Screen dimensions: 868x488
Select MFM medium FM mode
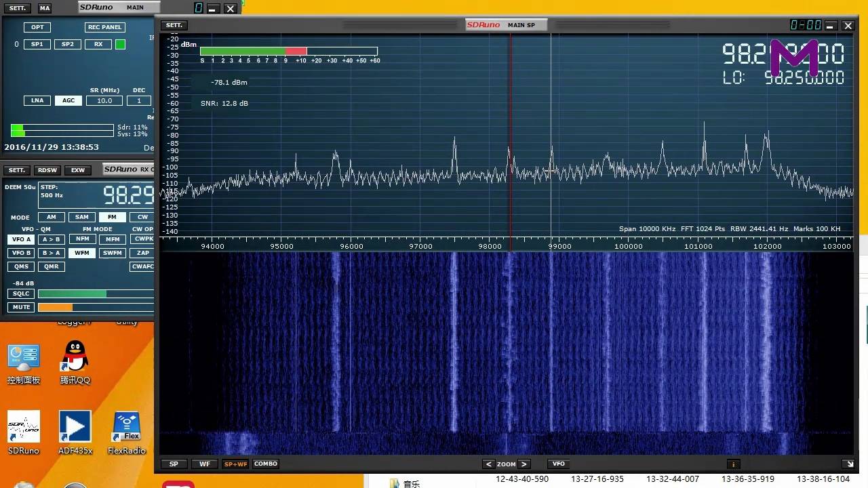(x=112, y=239)
